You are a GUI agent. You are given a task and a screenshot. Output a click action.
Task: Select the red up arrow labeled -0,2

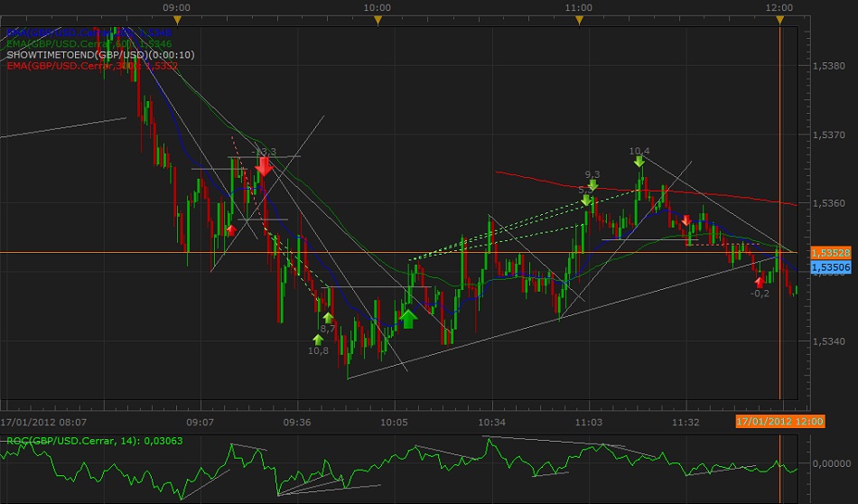click(x=760, y=282)
